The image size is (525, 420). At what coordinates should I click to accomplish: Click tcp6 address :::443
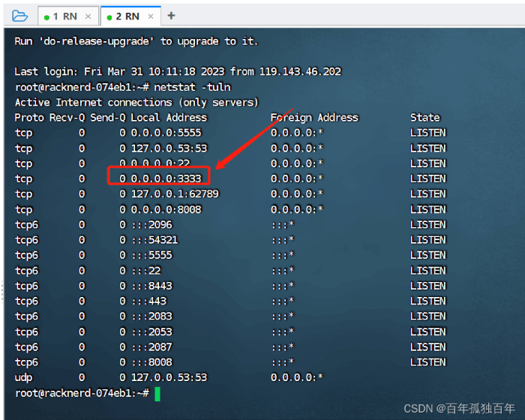tap(148, 301)
